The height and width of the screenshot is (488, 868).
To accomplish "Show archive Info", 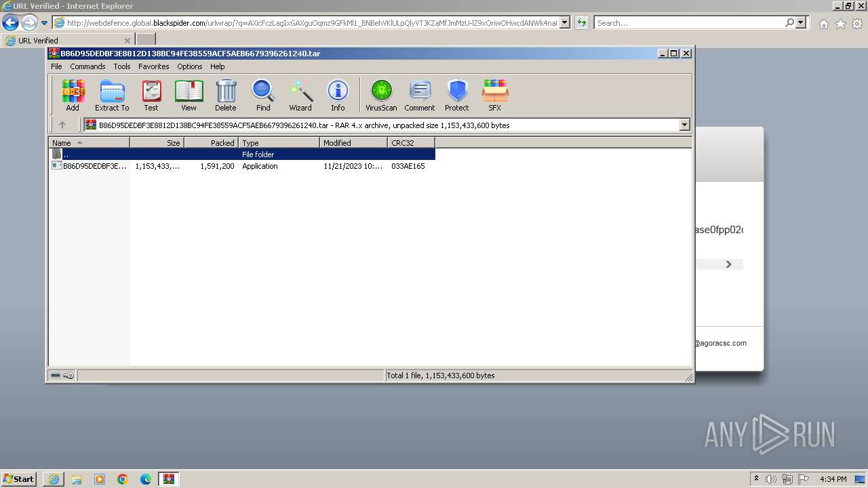I will [338, 96].
